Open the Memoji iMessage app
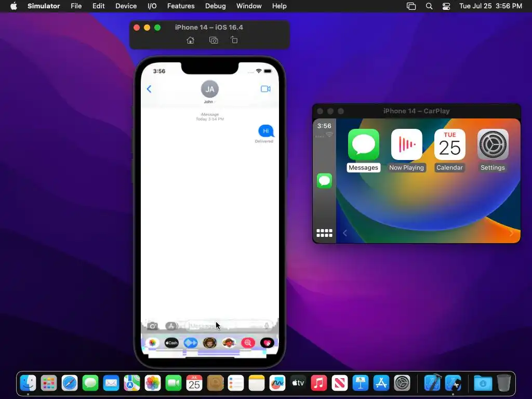 210,343
